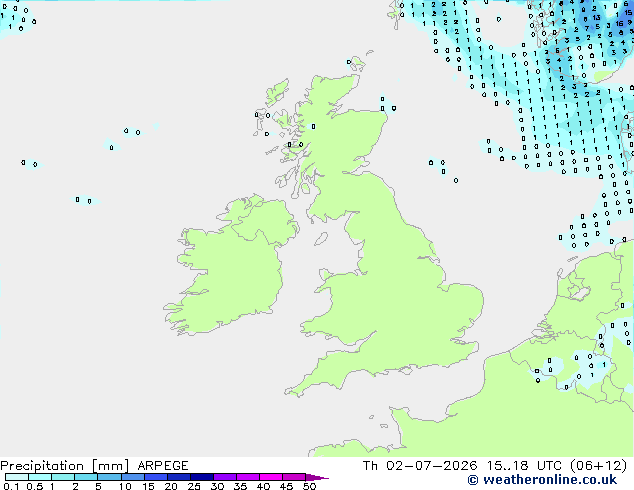The width and height of the screenshot is (634, 490).
Task: Click the '0.1' legend scale label
Action: (11, 486)
